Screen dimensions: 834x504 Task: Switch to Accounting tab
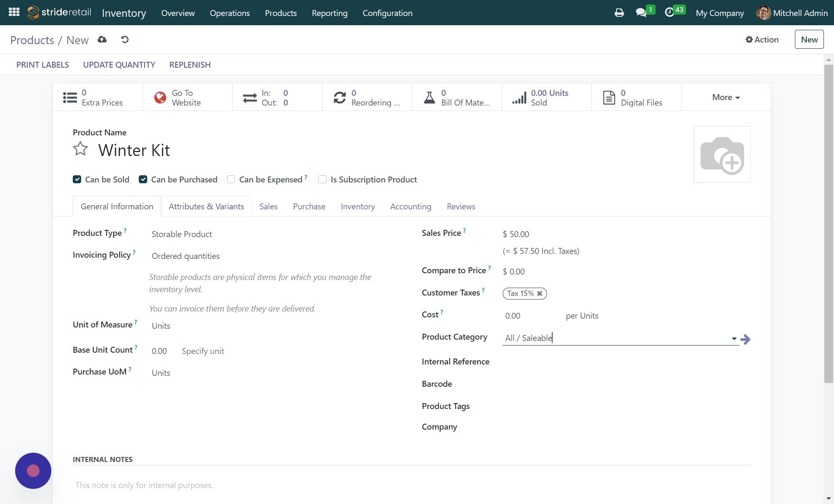[410, 206]
